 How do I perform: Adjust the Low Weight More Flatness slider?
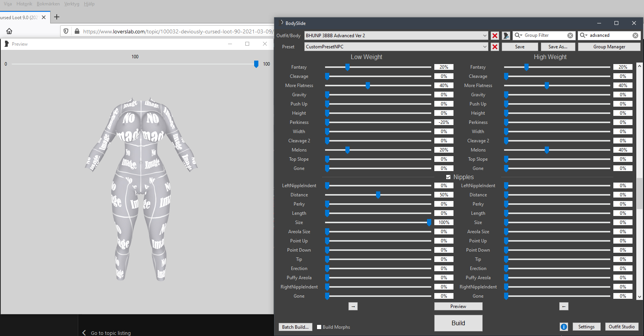tap(368, 86)
